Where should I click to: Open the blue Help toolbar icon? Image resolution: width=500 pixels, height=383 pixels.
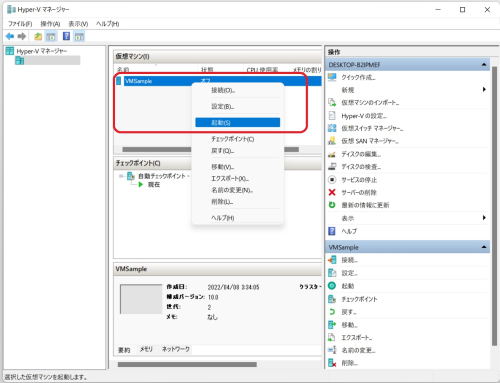click(x=66, y=36)
